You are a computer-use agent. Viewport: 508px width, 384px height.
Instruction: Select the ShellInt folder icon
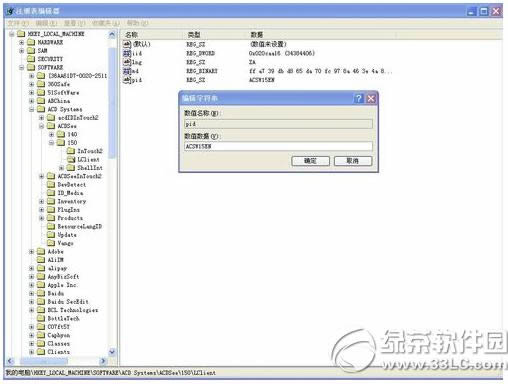[71, 168]
